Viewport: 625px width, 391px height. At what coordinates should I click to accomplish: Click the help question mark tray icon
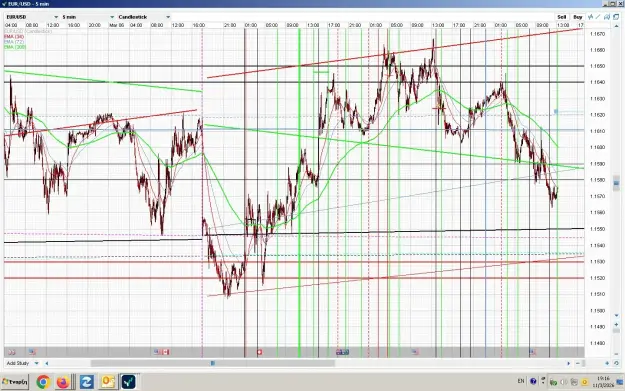click(x=533, y=381)
